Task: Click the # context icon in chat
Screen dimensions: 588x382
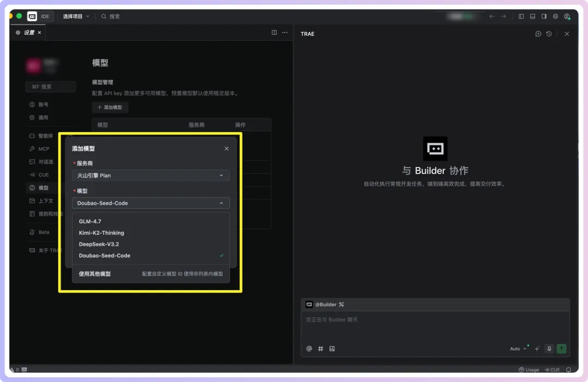Action: (321, 348)
